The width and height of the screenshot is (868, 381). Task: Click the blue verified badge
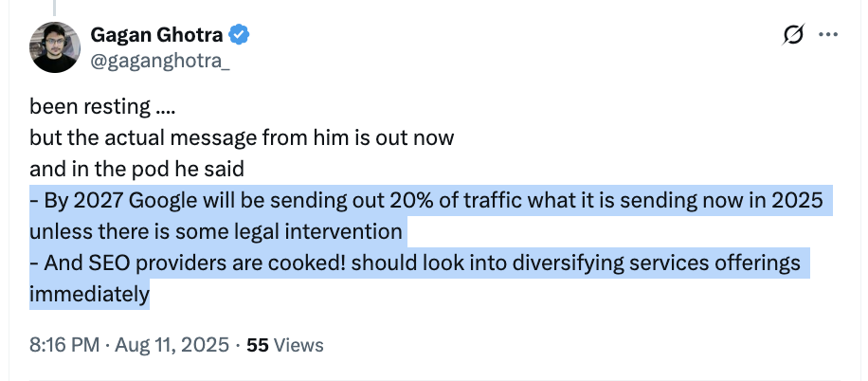(x=241, y=36)
